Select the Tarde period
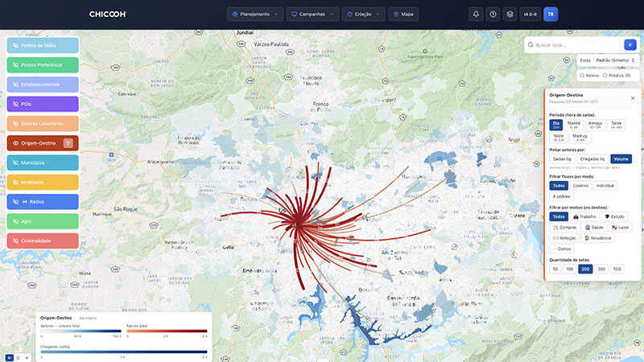Image resolution: width=644 pixels, height=362 pixels. tap(616, 125)
